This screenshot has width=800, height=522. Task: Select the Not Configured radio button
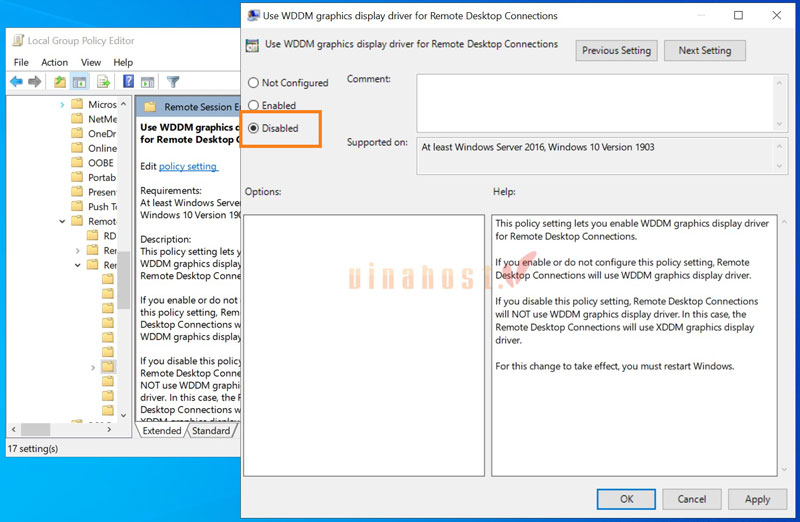point(253,82)
